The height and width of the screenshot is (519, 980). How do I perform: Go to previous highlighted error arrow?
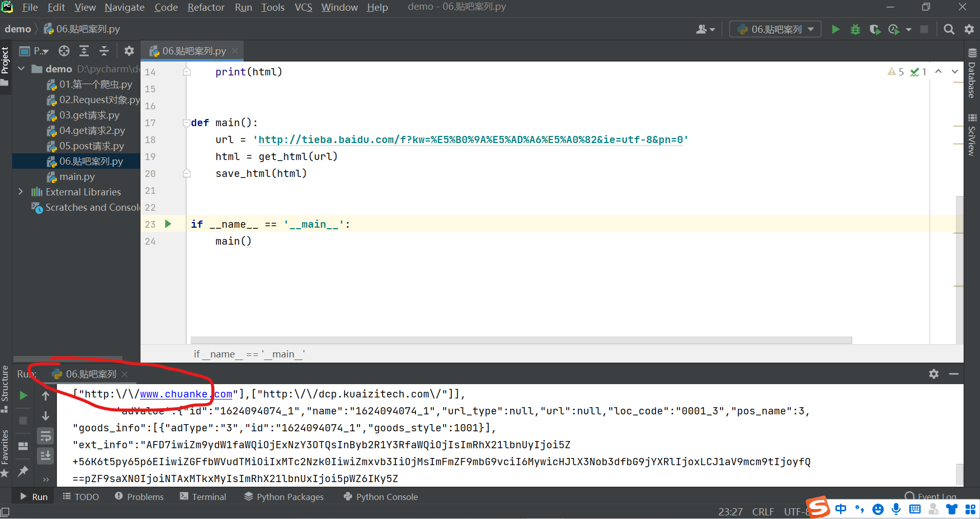(938, 71)
